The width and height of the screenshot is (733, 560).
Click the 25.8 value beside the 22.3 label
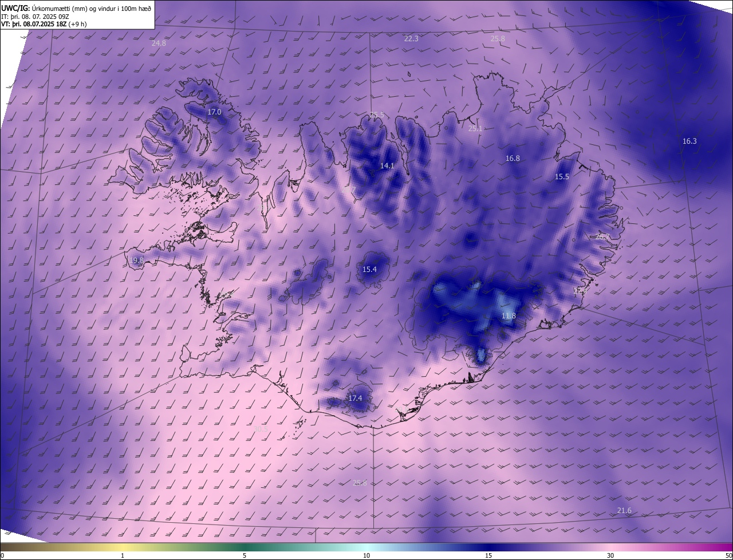tap(498, 39)
